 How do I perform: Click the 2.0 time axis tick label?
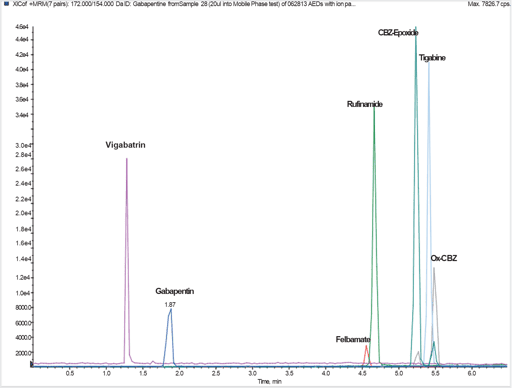tap(179, 373)
